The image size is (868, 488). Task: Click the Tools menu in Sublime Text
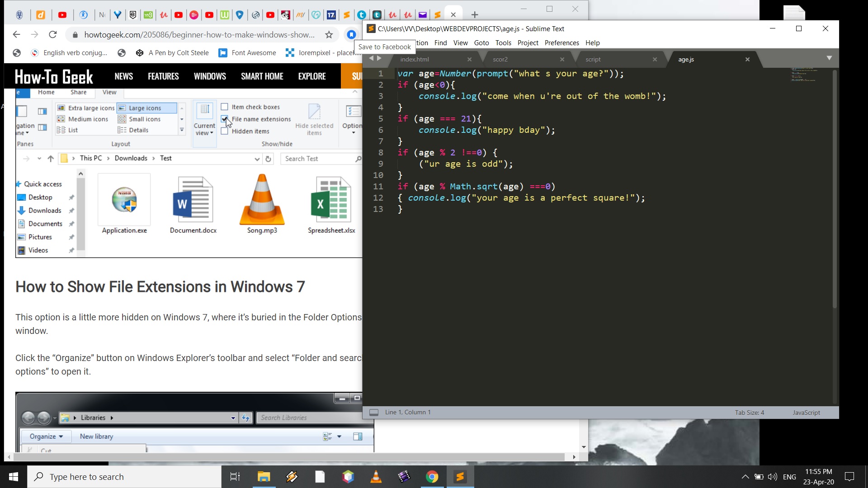tap(504, 42)
